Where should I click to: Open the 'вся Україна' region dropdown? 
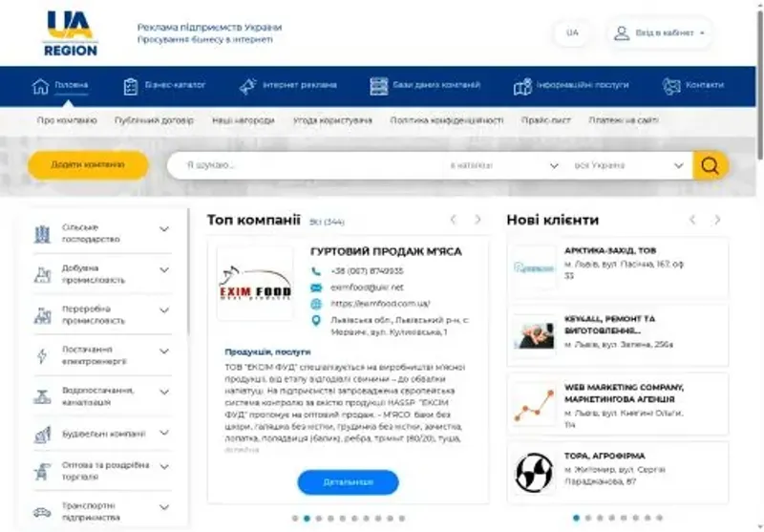coord(628,165)
